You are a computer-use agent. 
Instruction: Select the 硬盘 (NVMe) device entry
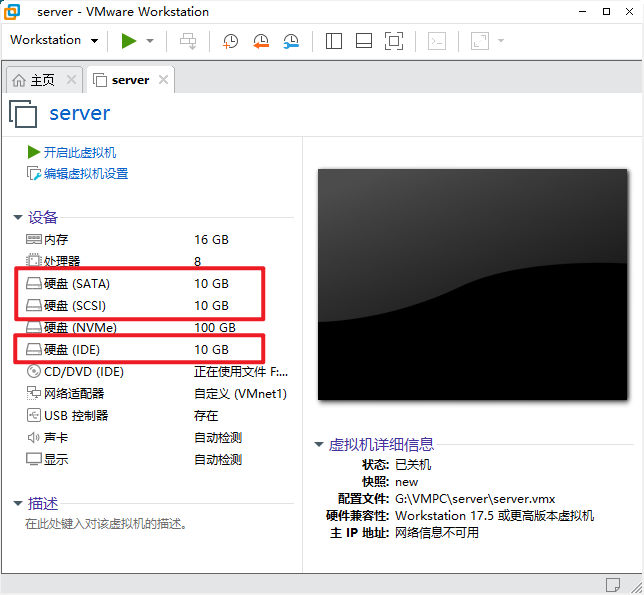[80, 328]
